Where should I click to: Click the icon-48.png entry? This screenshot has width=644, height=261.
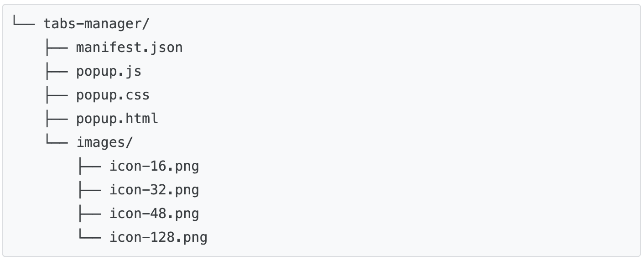[154, 214]
